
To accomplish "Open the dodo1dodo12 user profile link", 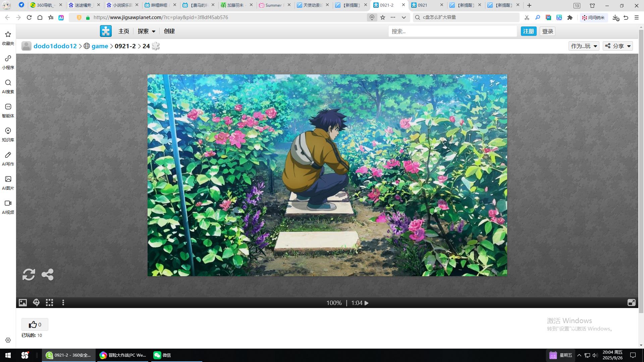I will pyautogui.click(x=55, y=46).
